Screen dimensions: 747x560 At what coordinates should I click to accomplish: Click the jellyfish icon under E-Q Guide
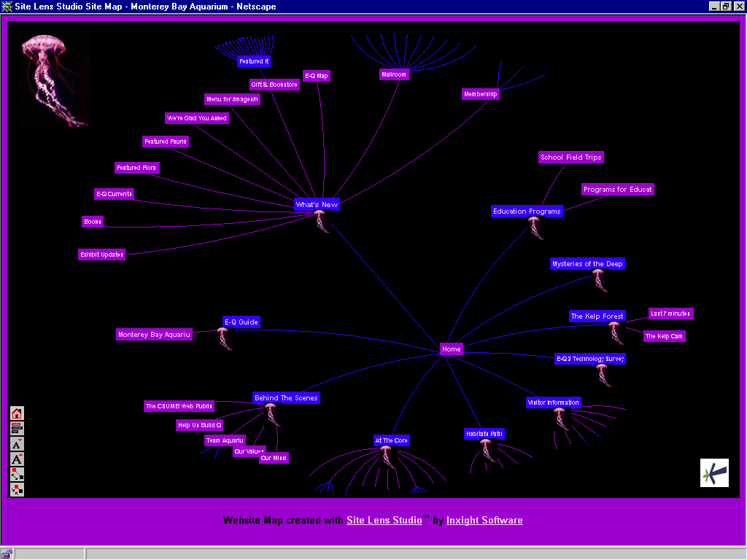(x=225, y=339)
